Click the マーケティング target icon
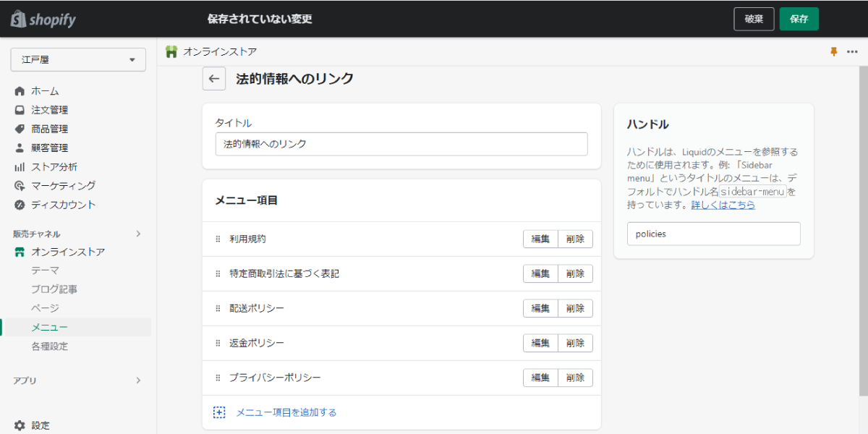Screen dimensions: 868x434 pos(20,185)
